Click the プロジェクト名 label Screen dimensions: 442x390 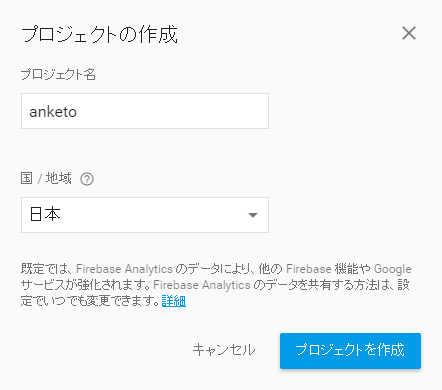click(58, 74)
